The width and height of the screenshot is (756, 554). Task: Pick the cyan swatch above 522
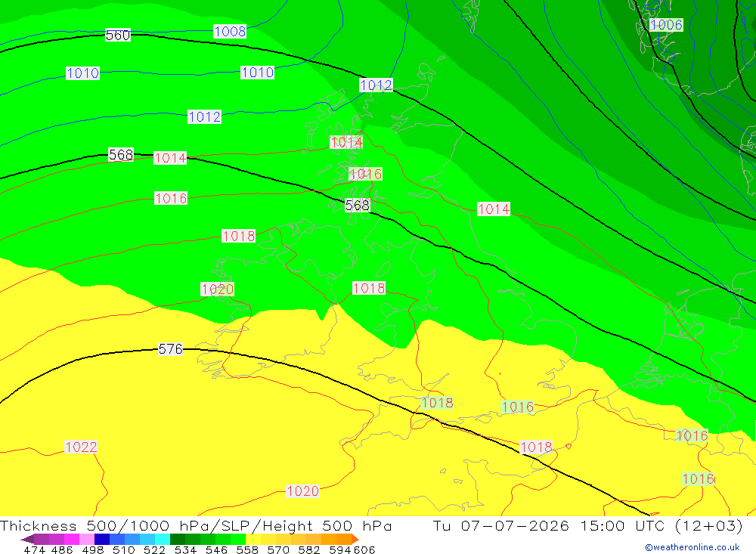pyautogui.click(x=163, y=539)
